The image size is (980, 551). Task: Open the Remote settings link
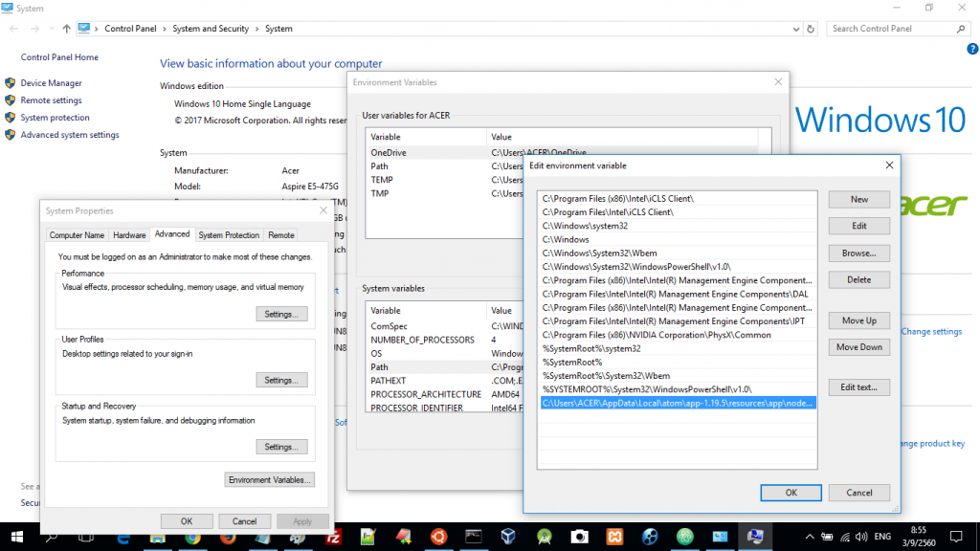52,100
